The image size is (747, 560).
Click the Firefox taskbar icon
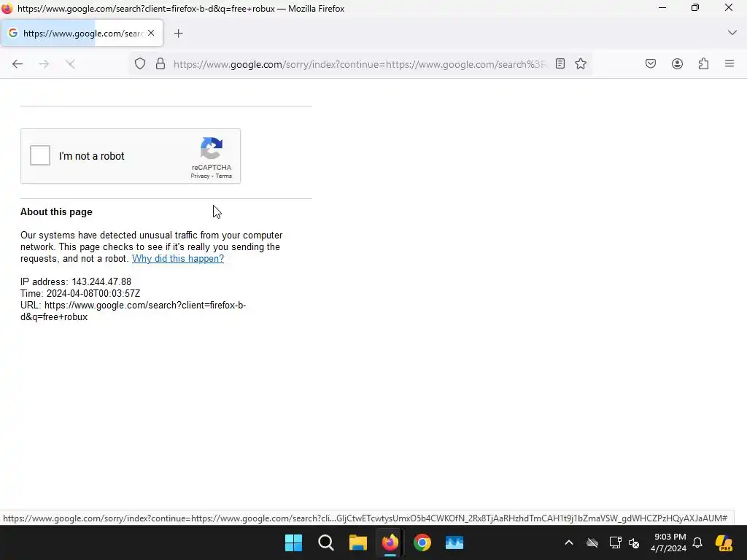[390, 542]
